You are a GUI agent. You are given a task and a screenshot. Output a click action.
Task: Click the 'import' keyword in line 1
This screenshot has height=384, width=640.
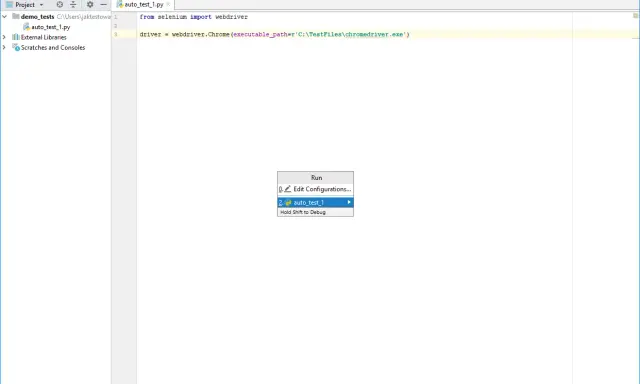point(201,17)
